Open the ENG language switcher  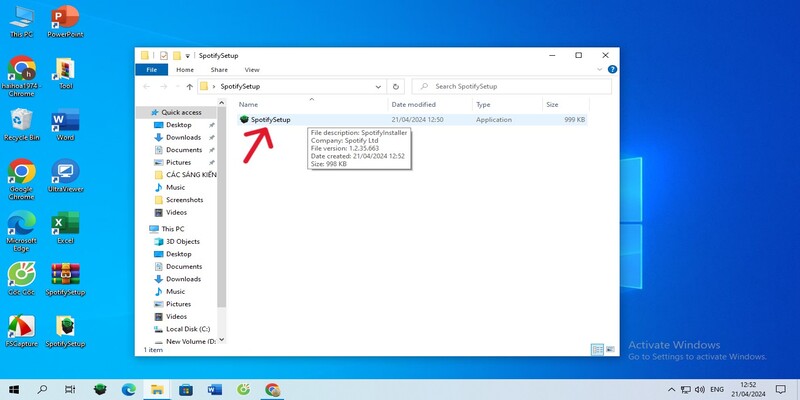[717, 390]
